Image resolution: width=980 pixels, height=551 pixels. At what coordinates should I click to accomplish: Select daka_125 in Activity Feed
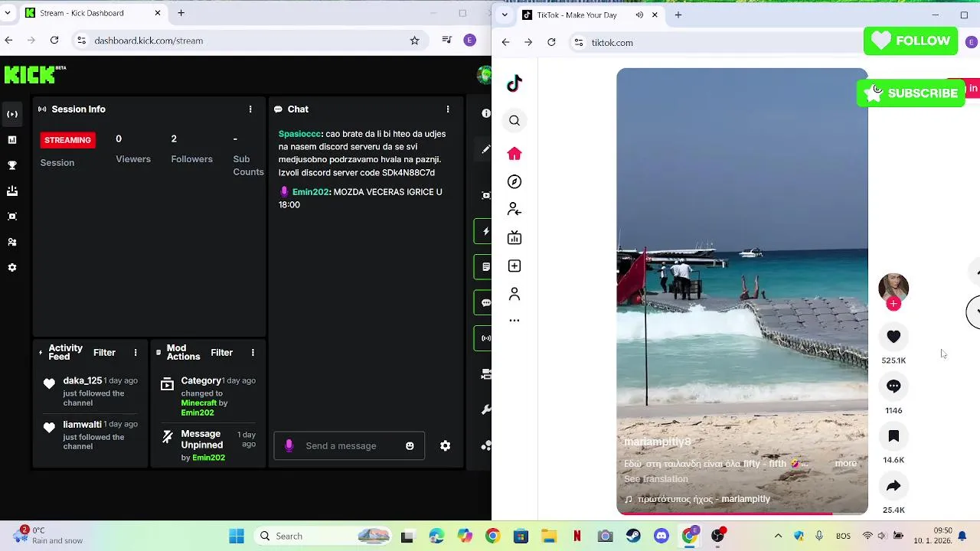(83, 380)
